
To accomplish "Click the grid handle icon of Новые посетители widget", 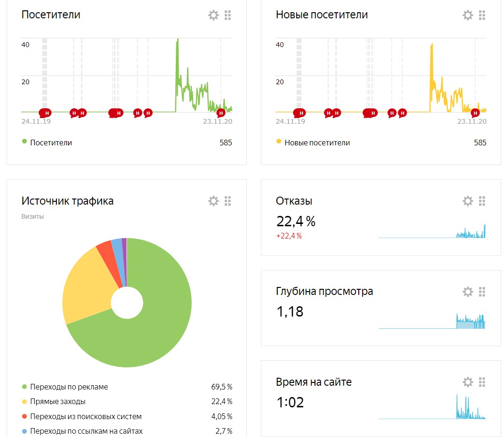I will click(x=482, y=15).
